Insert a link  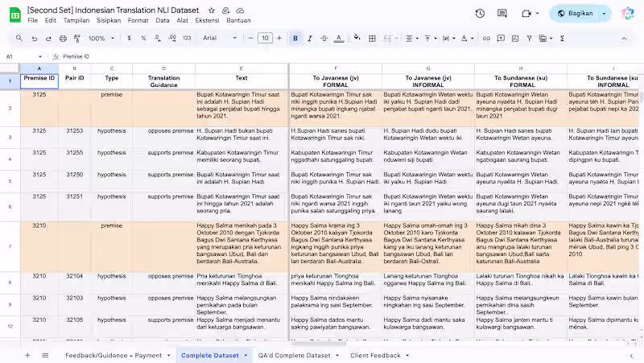486,38
